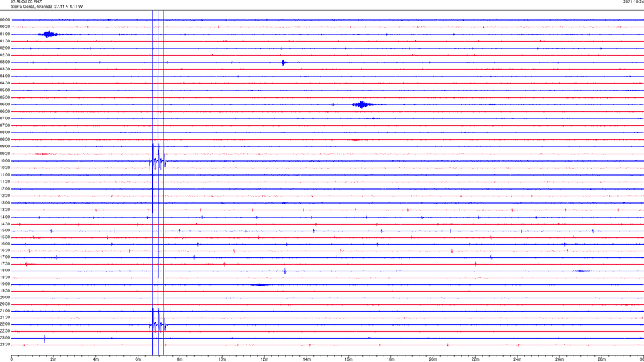Click the 26m axis tick label
644x362 pixels.
tap(559, 359)
